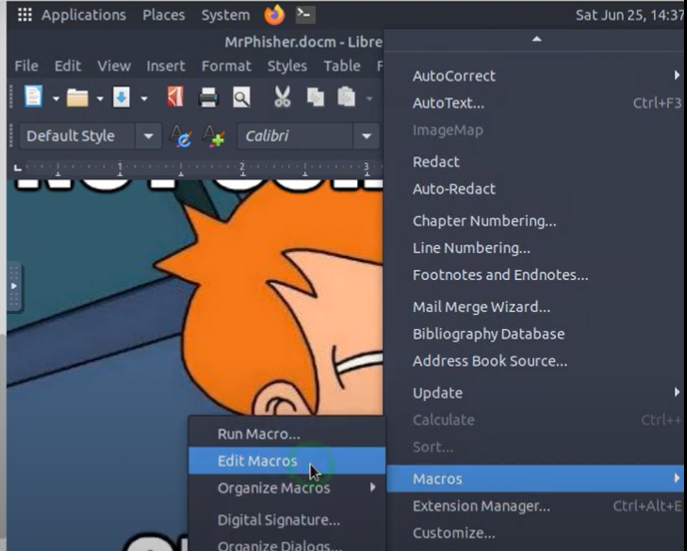Expand the sidebar using left handle

click(x=14, y=286)
